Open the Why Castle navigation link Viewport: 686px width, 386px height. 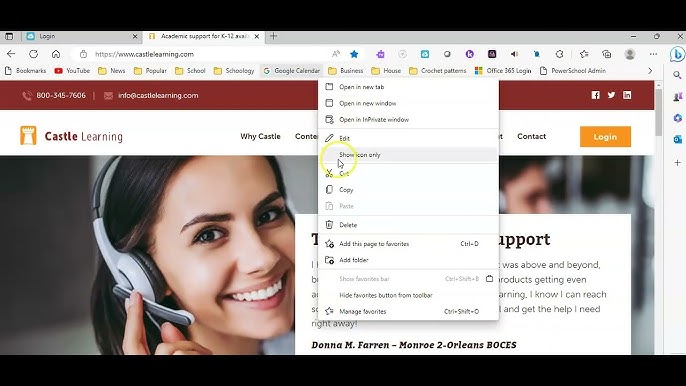pyautogui.click(x=260, y=137)
